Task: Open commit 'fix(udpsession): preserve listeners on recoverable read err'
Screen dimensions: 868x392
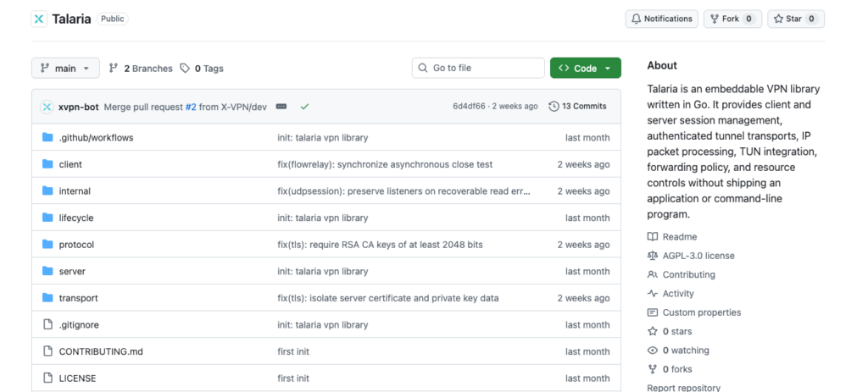Action: (x=403, y=191)
